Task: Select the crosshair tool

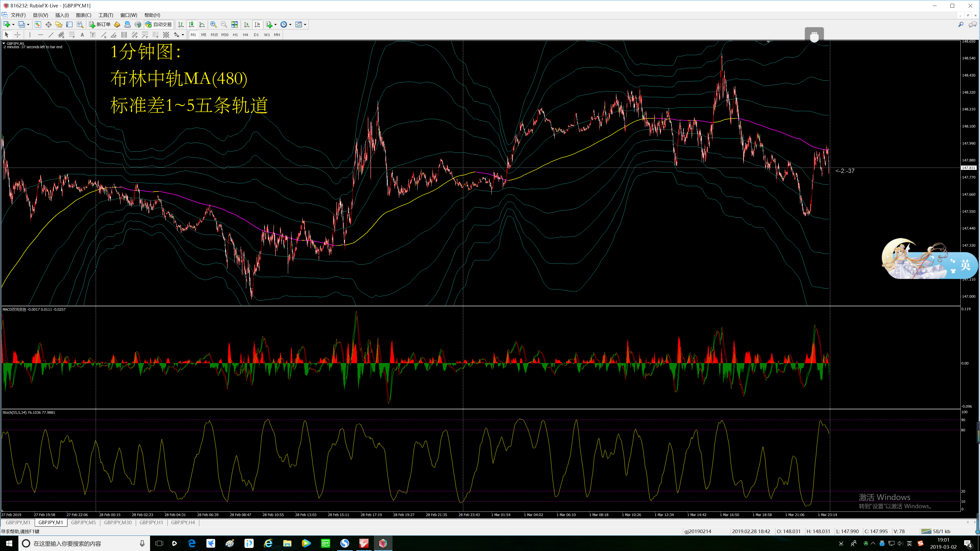Action: pos(17,35)
